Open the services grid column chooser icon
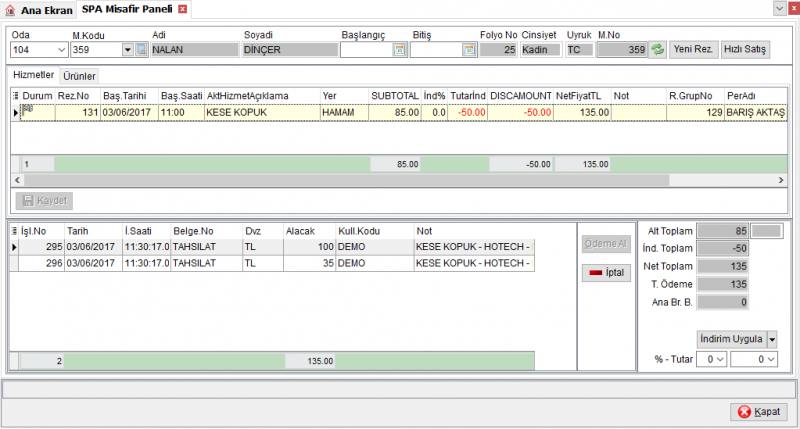The image size is (800, 429). coord(15,95)
